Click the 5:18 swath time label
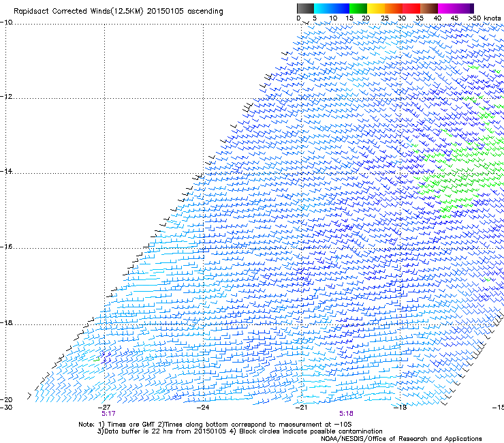 click(346, 414)
